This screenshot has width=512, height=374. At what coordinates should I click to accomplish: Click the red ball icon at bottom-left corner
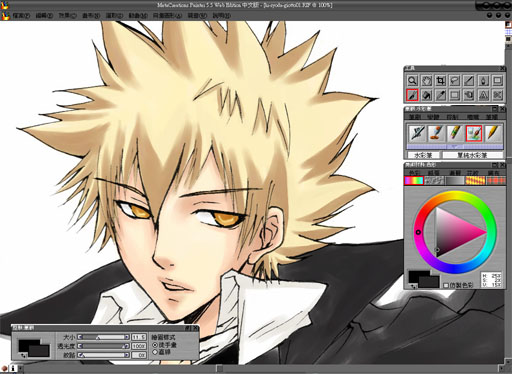(4, 368)
